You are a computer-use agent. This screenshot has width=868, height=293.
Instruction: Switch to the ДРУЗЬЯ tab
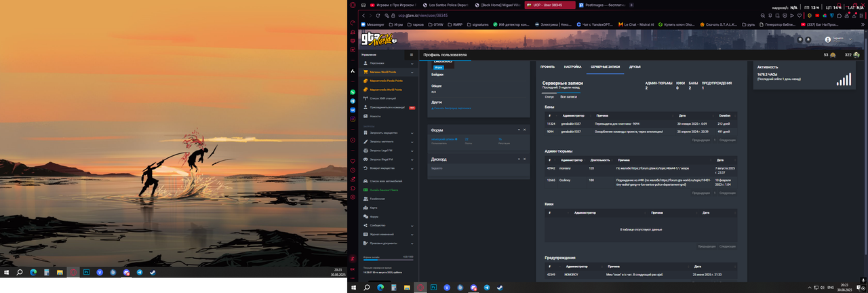(635, 67)
